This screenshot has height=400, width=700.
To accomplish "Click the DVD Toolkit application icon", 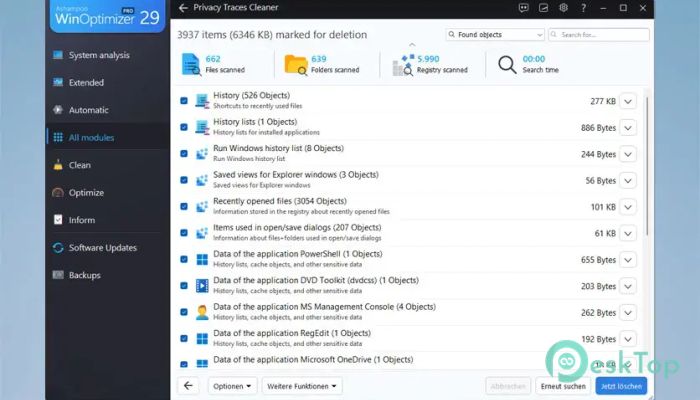I will (x=202, y=286).
